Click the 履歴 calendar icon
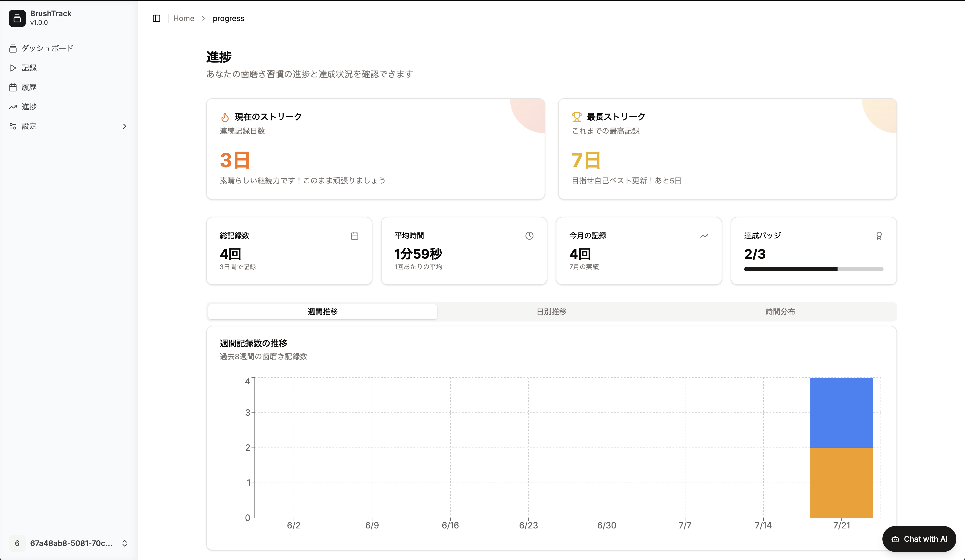 click(x=13, y=87)
